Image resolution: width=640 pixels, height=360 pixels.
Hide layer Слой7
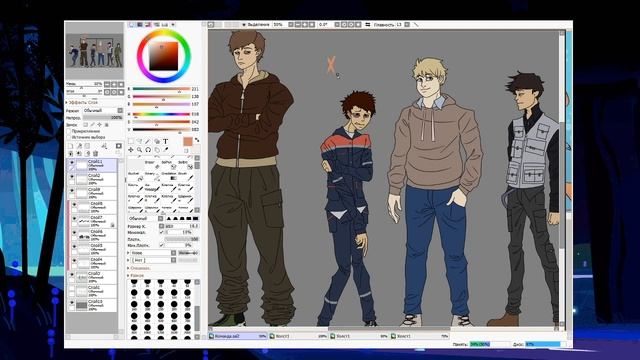tap(74, 219)
